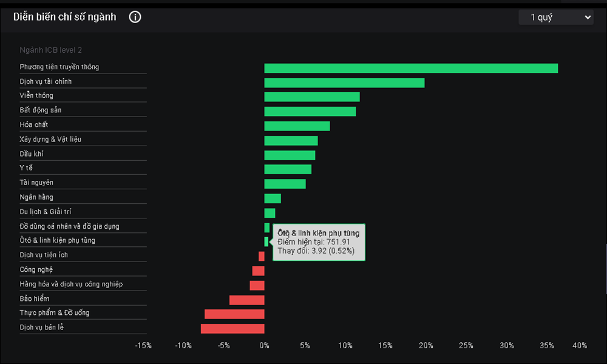Click the Bất động sản sector label

point(41,110)
